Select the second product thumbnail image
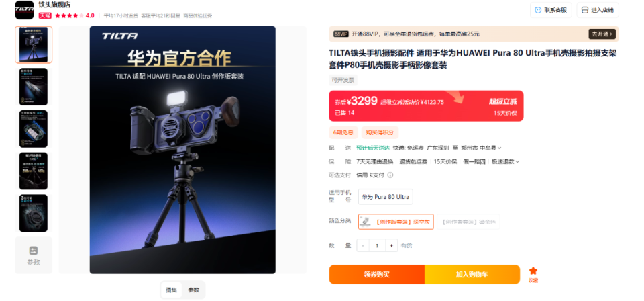The height and width of the screenshot is (301, 644). [34, 87]
